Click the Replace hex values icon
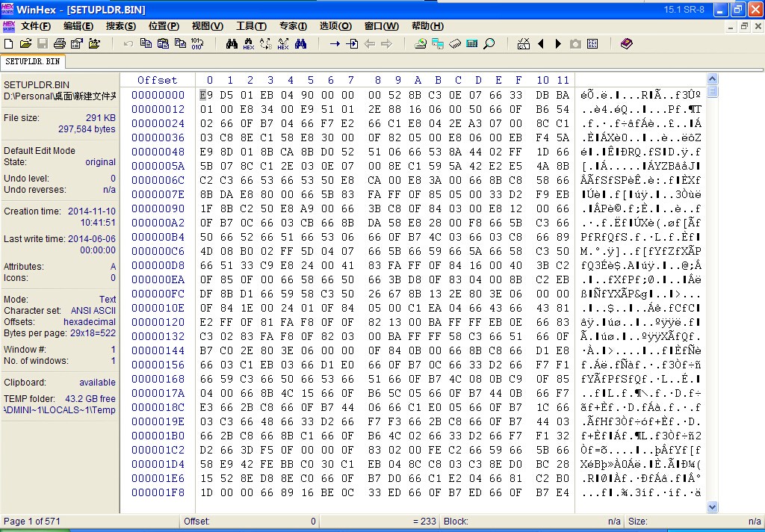This screenshot has width=765, height=532. point(283,44)
